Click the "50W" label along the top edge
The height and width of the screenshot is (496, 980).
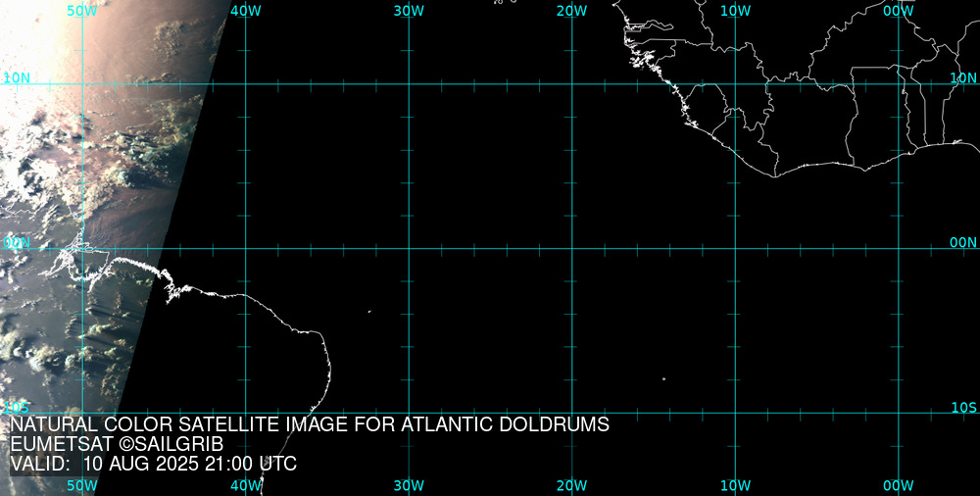(82, 11)
